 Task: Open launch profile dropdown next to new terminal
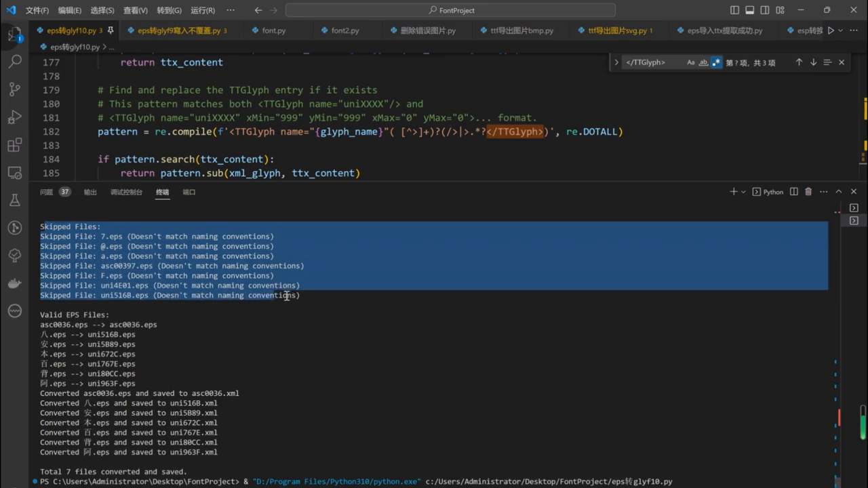[x=744, y=192]
